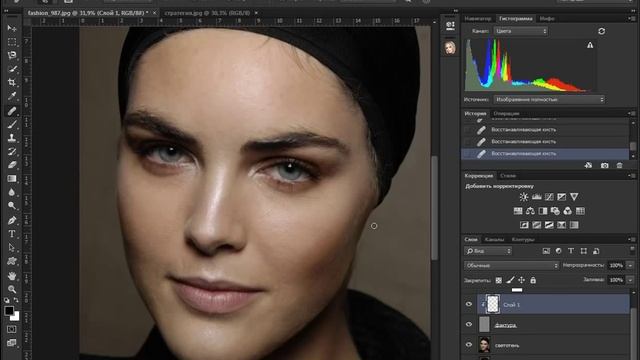Screen dimensions: 640x360
Task: Open the blend mode Обычные dropdown
Action: click(511, 266)
